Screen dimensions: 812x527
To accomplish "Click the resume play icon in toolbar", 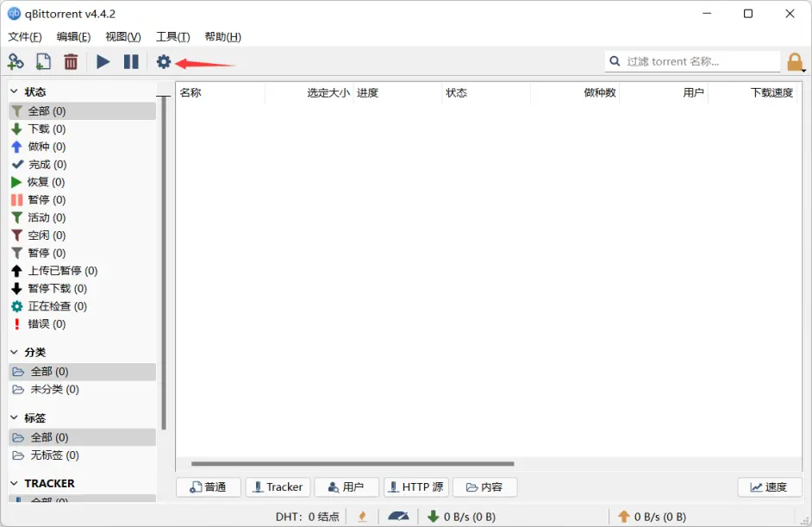I will coord(103,62).
